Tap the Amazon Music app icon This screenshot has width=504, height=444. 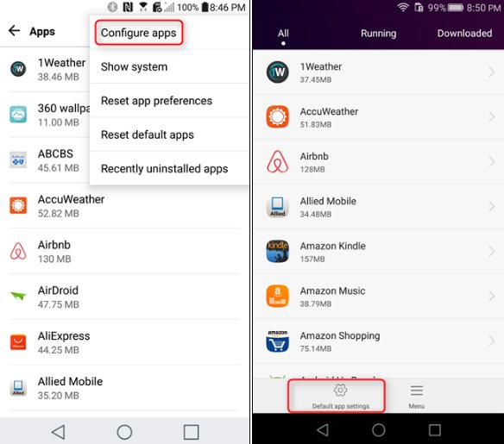(x=277, y=296)
